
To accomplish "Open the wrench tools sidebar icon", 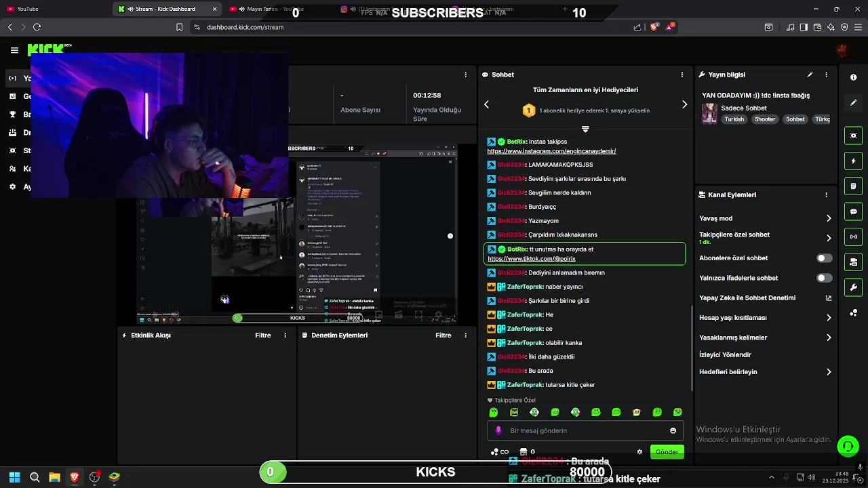I will click(x=854, y=287).
